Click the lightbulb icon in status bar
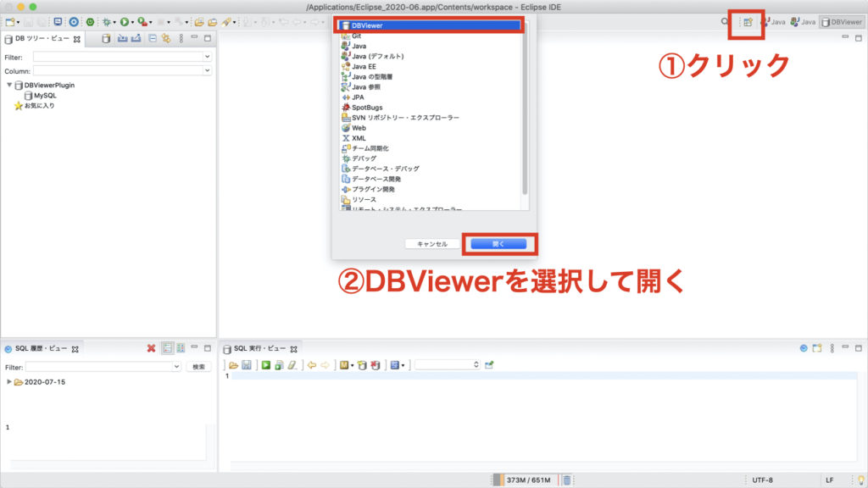Image resolution: width=868 pixels, height=488 pixels. [861, 480]
